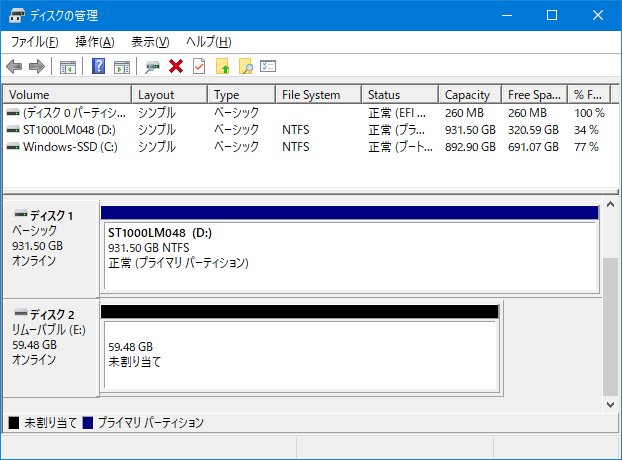Image resolution: width=622 pixels, height=460 pixels.
Task: Open the ファイル(F) menu
Action: 35,42
